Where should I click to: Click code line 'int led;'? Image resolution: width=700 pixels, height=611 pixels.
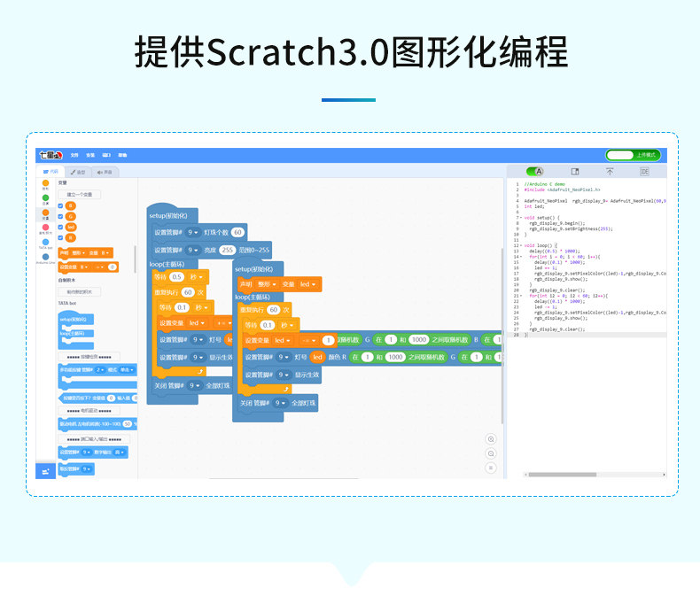pos(534,206)
